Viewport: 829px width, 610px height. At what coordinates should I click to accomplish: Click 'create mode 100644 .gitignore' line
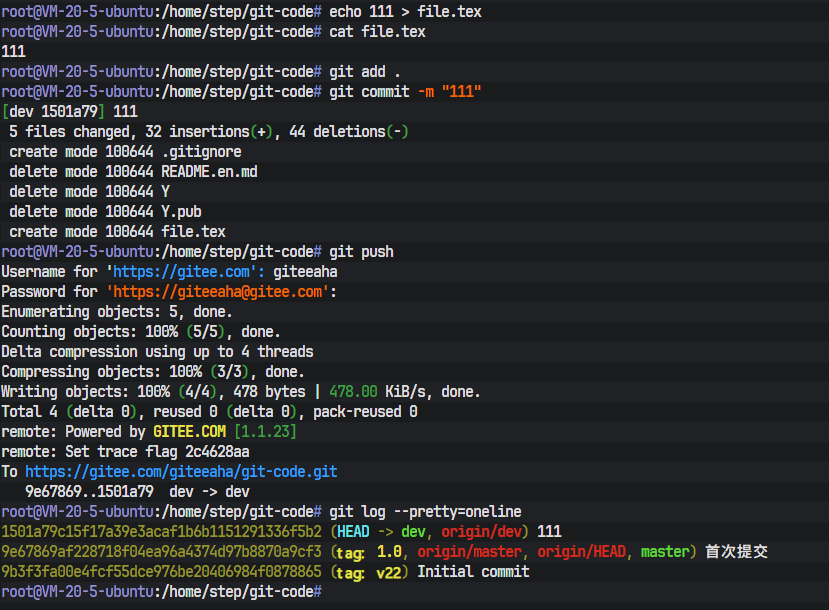pyautogui.click(x=125, y=151)
